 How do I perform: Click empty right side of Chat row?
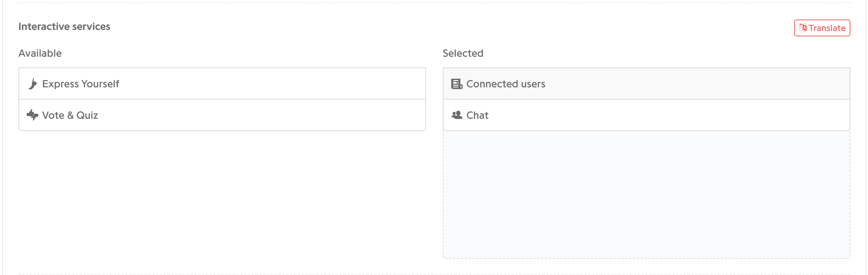[x=669, y=115]
